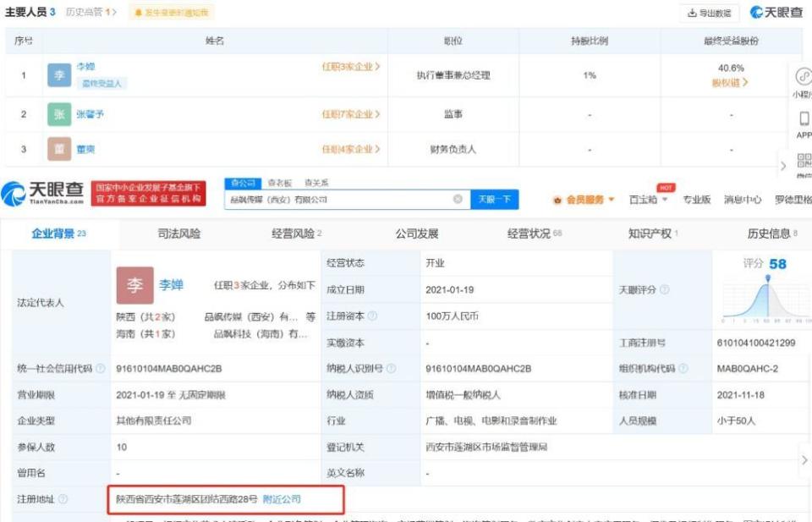
Task: Click the company search input field
Action: pyautogui.click(x=338, y=199)
